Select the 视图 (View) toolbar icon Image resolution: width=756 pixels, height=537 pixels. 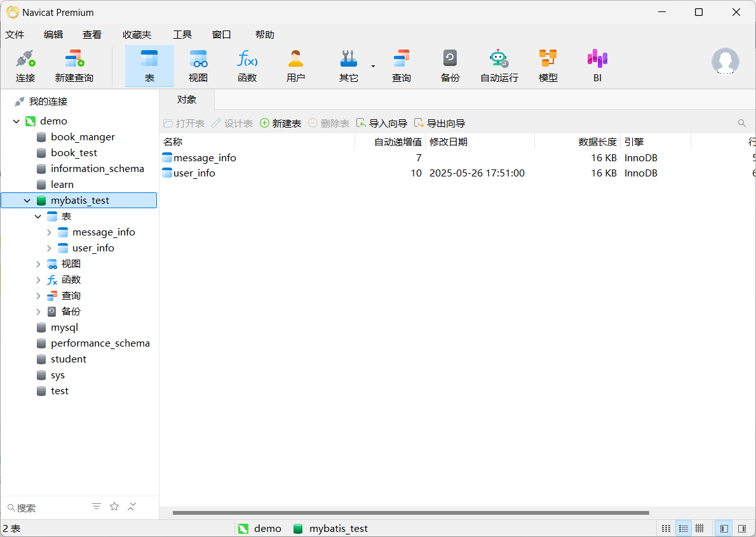[x=198, y=65]
